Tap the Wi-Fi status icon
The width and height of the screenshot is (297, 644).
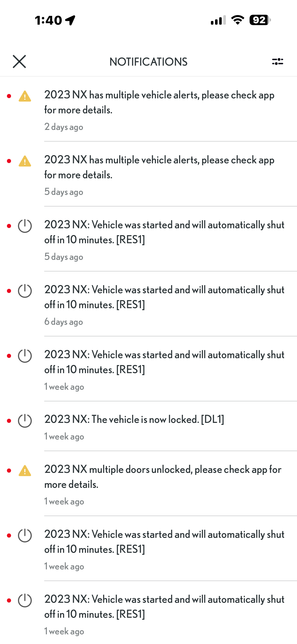tap(238, 20)
